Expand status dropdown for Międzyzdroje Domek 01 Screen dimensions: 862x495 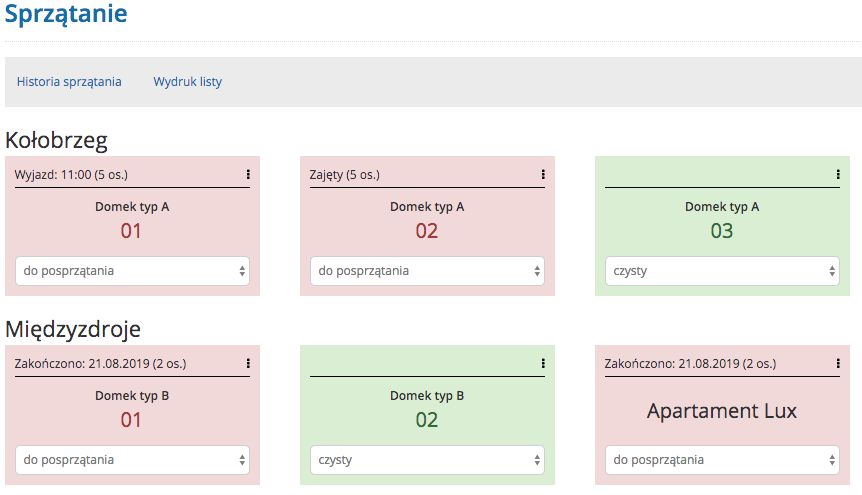point(132,460)
